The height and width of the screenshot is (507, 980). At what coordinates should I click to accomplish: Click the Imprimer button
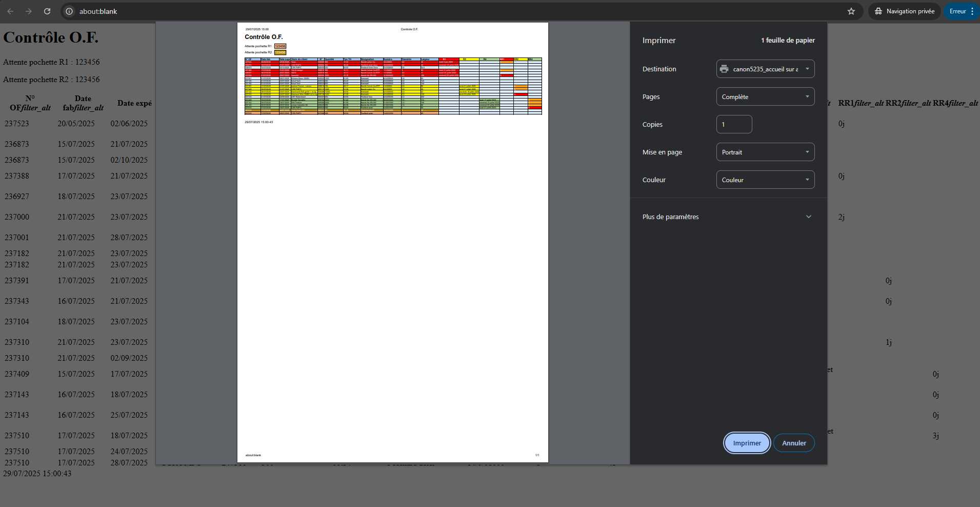click(746, 443)
